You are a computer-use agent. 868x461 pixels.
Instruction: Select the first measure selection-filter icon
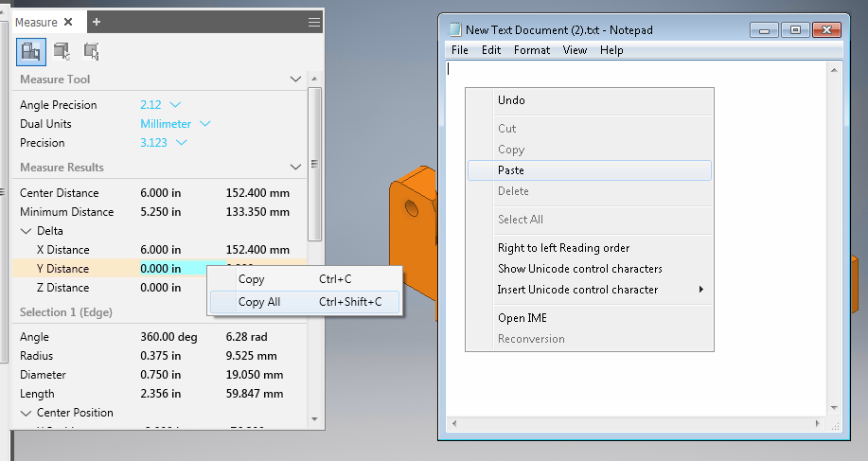pyautogui.click(x=31, y=50)
